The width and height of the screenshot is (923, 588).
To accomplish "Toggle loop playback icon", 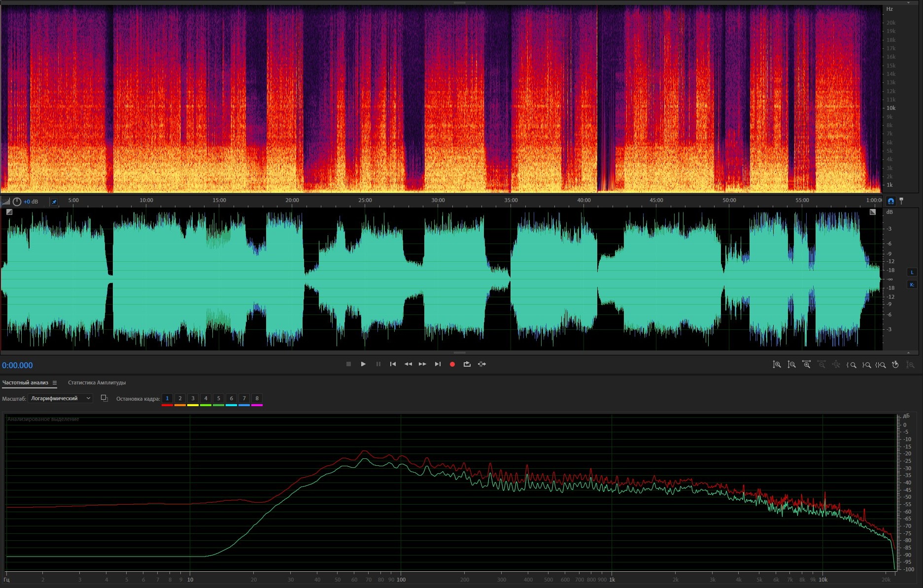I will coord(467,364).
